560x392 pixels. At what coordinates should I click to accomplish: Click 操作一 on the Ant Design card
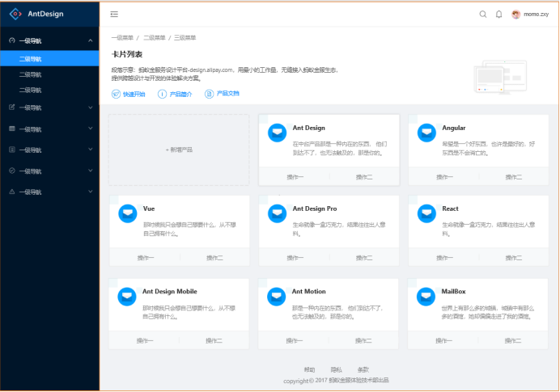tap(295, 177)
